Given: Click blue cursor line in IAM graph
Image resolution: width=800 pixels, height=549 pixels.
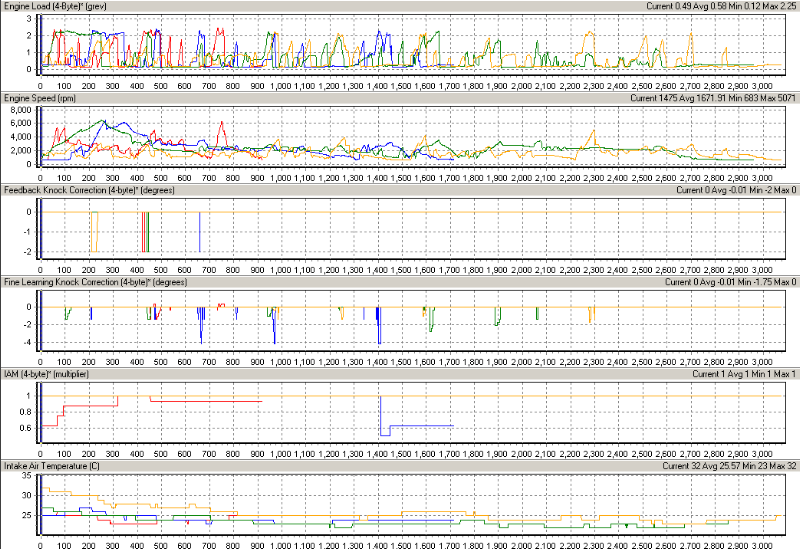Looking at the screenshot, I should [42, 410].
